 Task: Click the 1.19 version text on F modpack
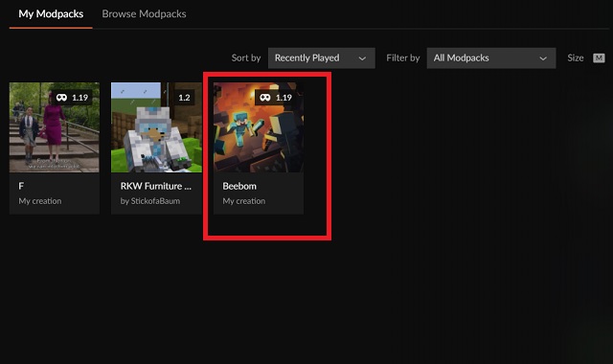(80, 98)
